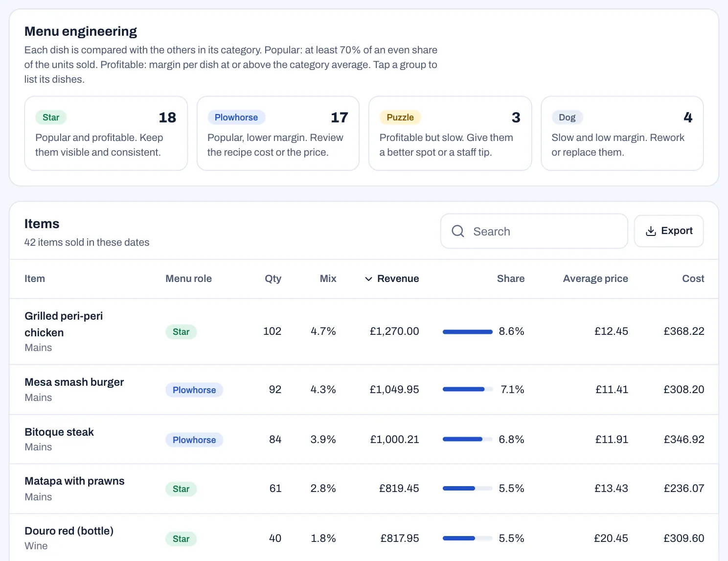Click the magnifier icon in the search box
Image resolution: width=728 pixels, height=561 pixels.
point(458,231)
